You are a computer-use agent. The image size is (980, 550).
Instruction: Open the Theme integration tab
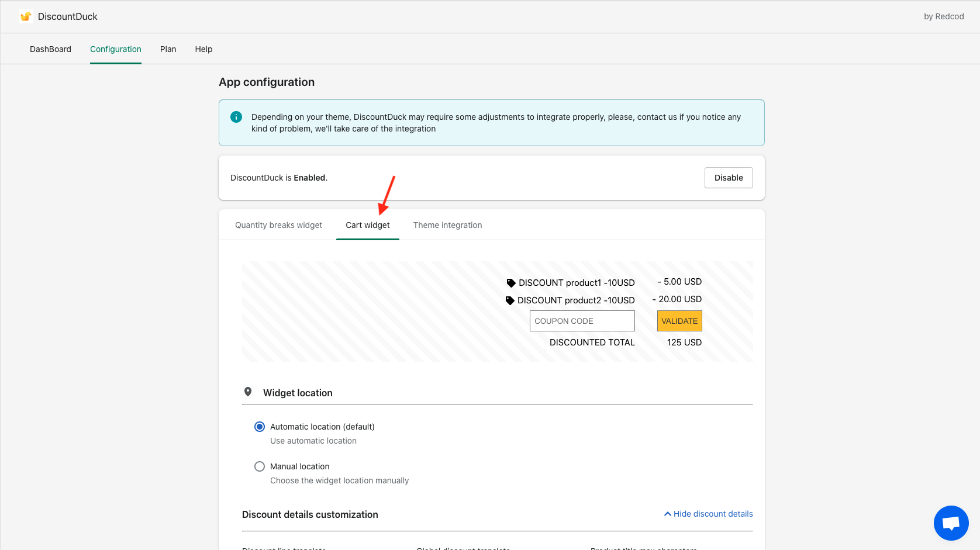(447, 225)
